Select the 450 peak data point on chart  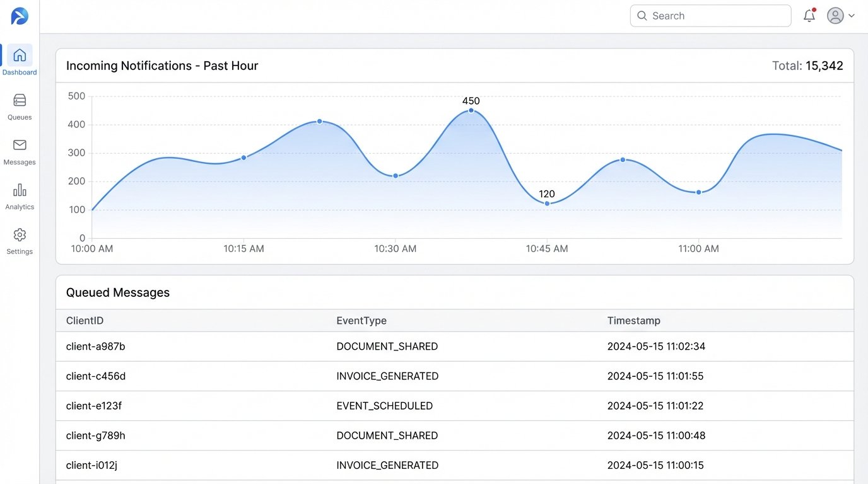(x=471, y=110)
